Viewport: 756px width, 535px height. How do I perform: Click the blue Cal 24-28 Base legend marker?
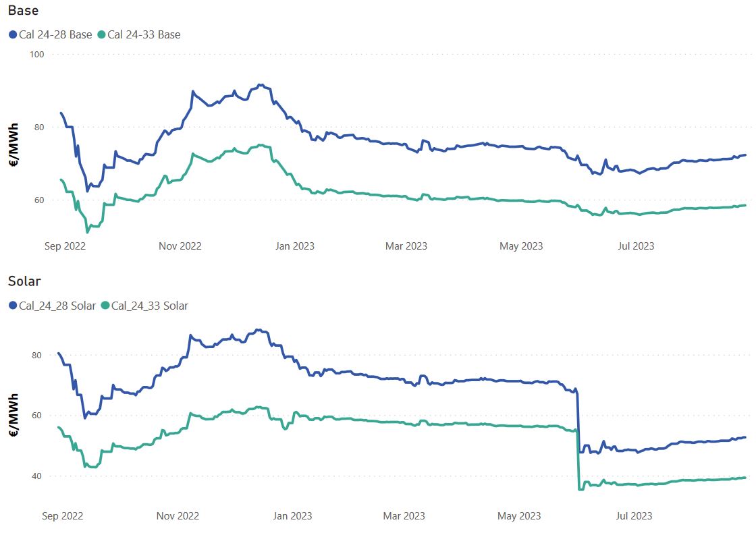[x=13, y=34]
